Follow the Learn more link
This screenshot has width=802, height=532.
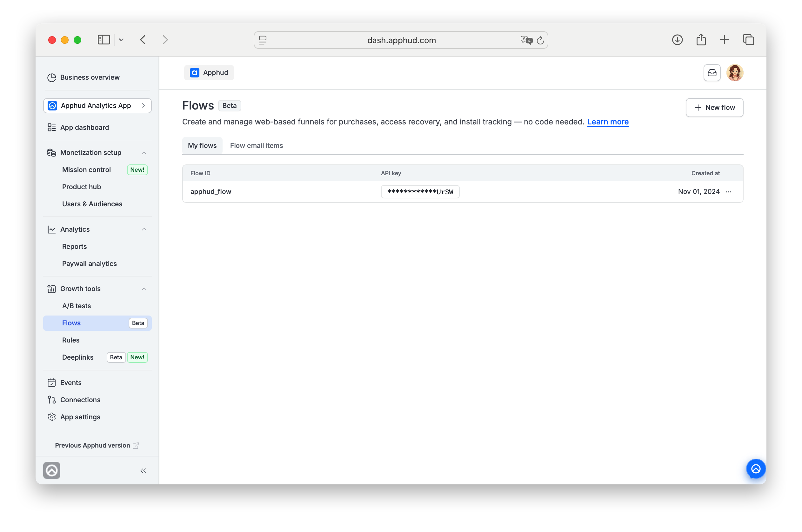(x=608, y=122)
